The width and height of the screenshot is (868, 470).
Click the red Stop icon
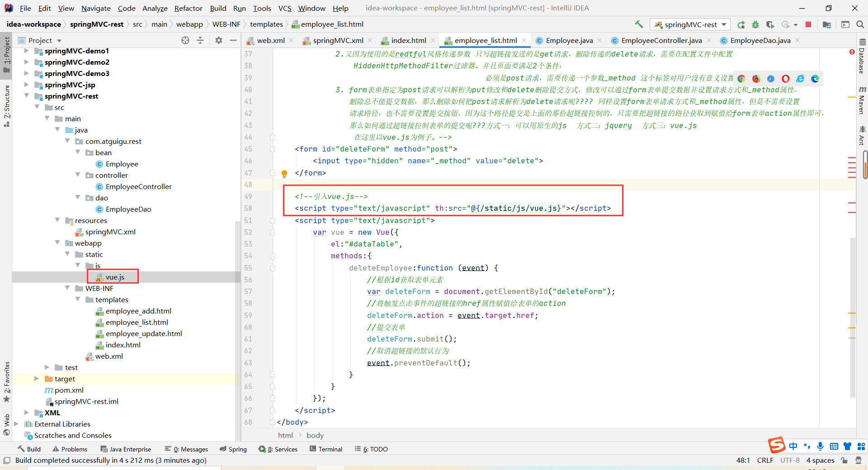808,24
